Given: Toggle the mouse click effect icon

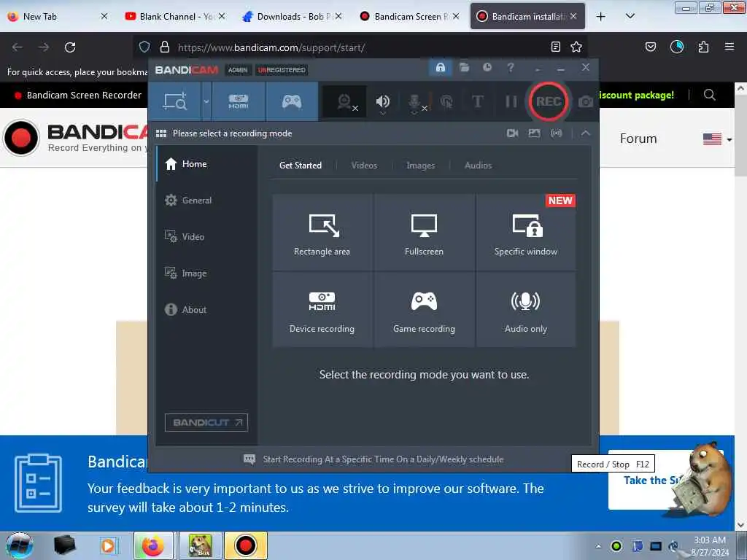Looking at the screenshot, I should coord(446,101).
